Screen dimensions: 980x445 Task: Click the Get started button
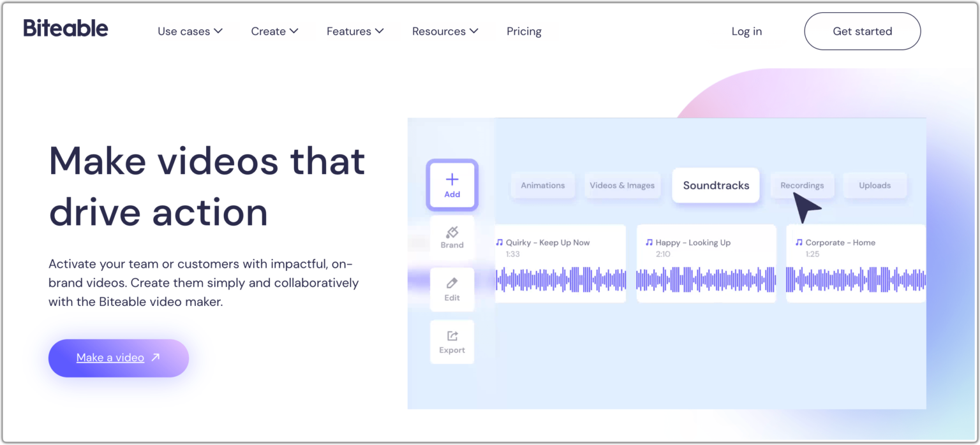pos(862,31)
